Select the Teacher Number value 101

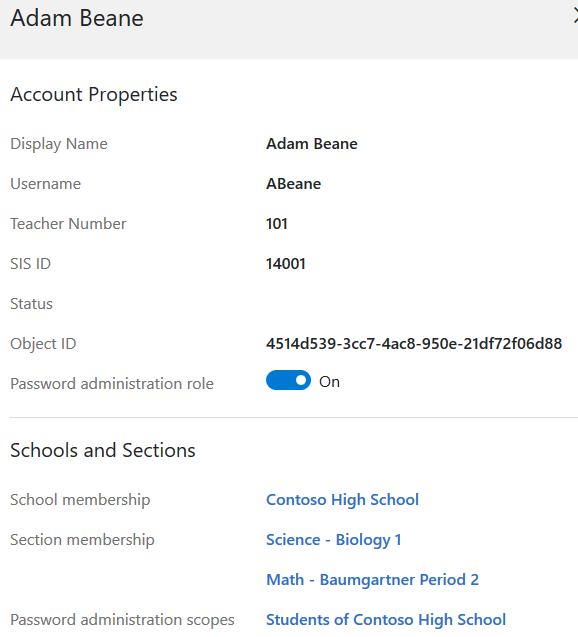tap(277, 224)
